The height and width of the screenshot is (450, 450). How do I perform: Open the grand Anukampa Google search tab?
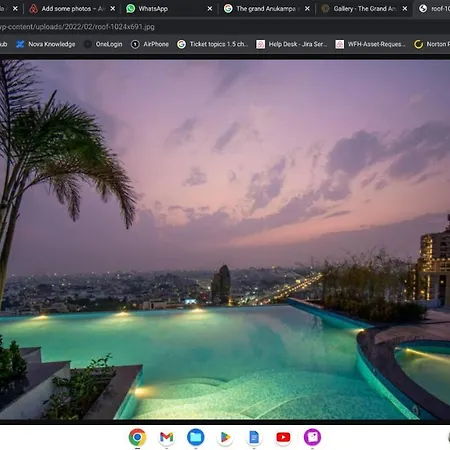[x=267, y=9]
